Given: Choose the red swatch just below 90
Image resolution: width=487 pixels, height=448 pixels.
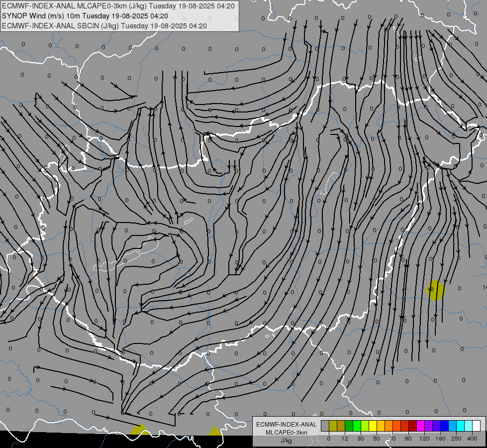Looking at the screenshot, I should (x=405, y=426).
